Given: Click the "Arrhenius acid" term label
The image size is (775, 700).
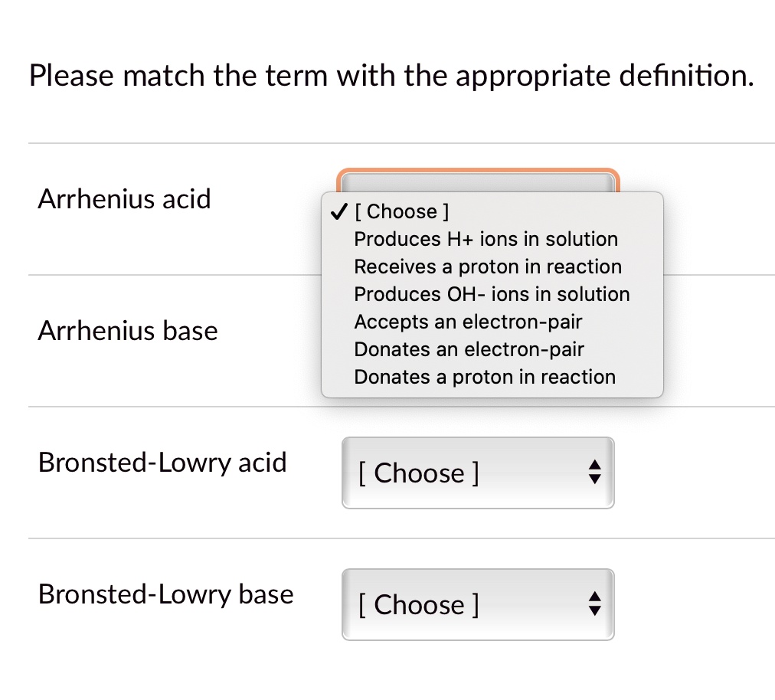Looking at the screenshot, I should click(x=124, y=199).
